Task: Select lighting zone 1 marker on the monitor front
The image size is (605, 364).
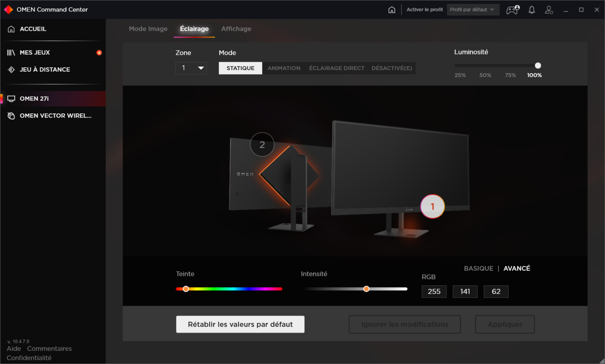Action: 432,206
